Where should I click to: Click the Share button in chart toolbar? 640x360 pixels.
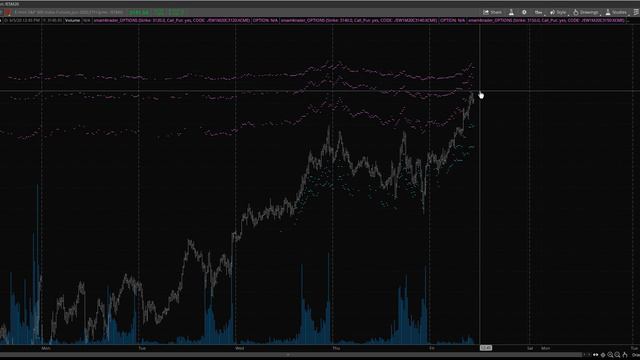click(x=492, y=12)
